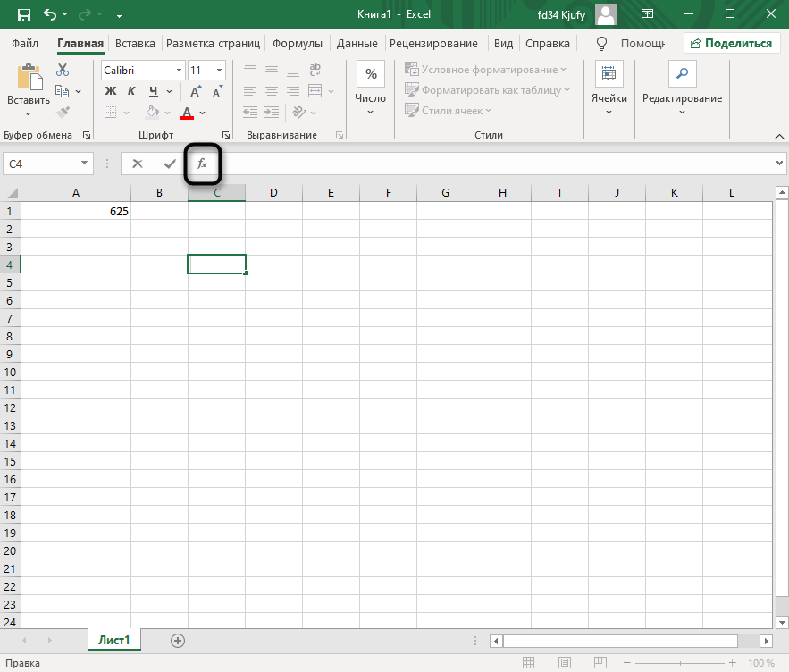The height and width of the screenshot is (672, 789).
Task: Cancel the entry with the X icon
Action: (x=138, y=164)
